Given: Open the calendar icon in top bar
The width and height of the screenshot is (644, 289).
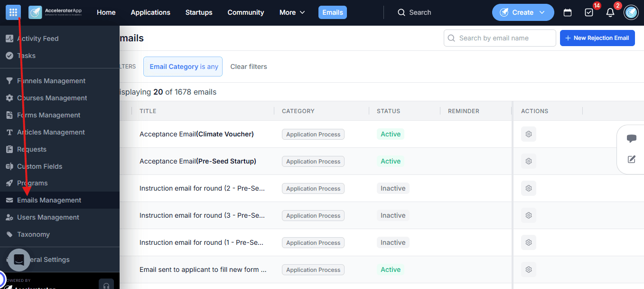Looking at the screenshot, I should coord(568,13).
